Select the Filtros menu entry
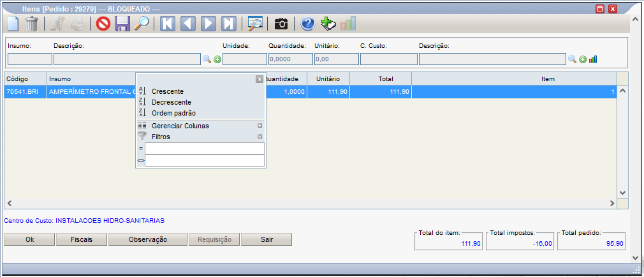The width and height of the screenshot is (644, 277). click(x=161, y=137)
